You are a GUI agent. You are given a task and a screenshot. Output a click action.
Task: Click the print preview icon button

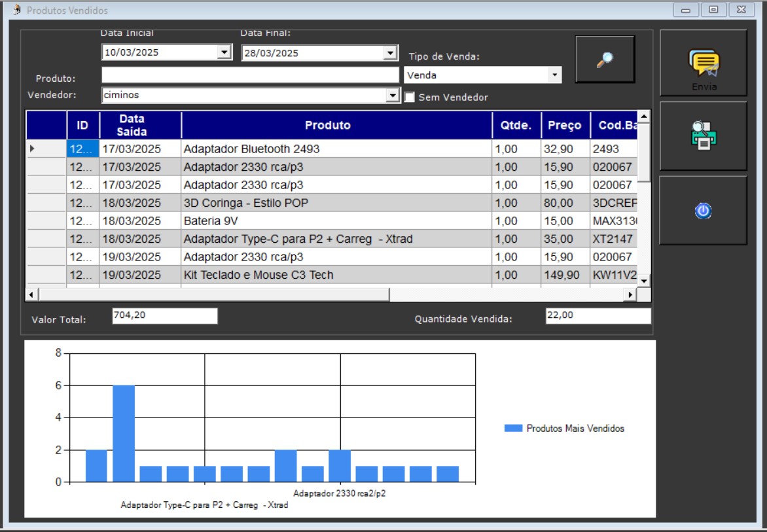click(x=704, y=136)
